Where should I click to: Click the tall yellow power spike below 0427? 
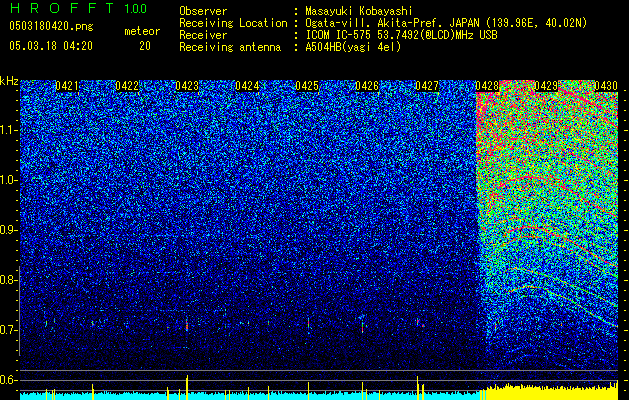point(418,388)
